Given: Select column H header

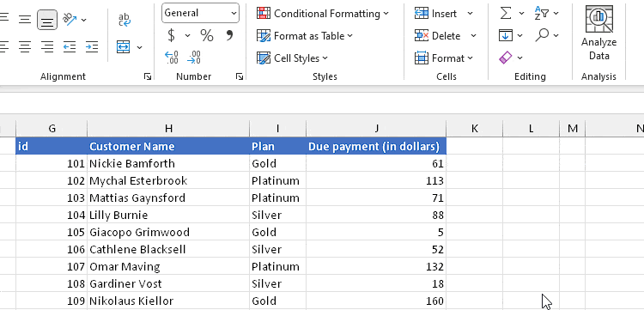Looking at the screenshot, I should coord(168,129).
